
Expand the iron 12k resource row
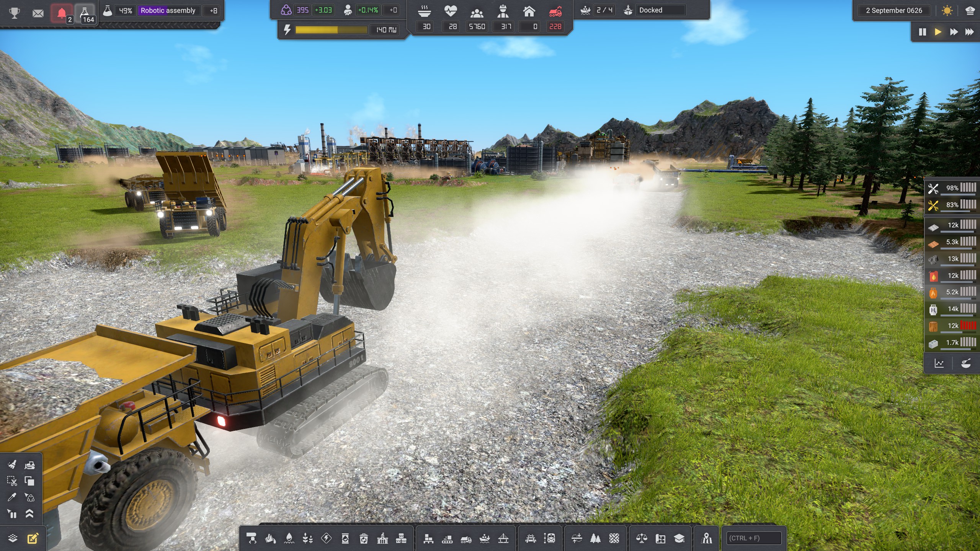pyautogui.click(x=951, y=226)
